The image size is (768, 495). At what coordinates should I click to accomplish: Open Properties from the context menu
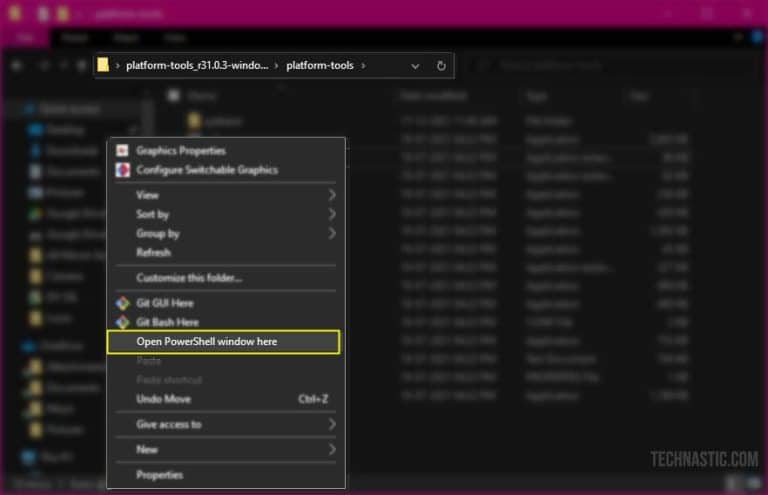pos(159,475)
